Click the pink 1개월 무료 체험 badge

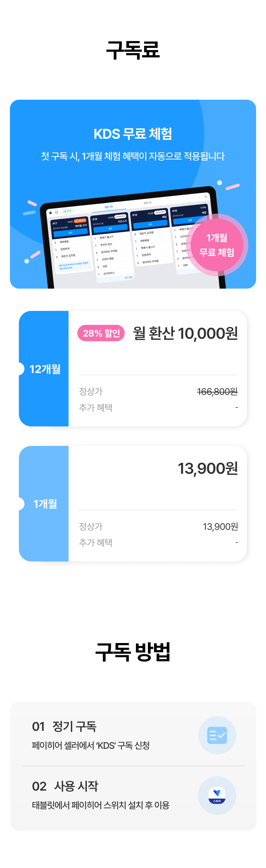217,245
